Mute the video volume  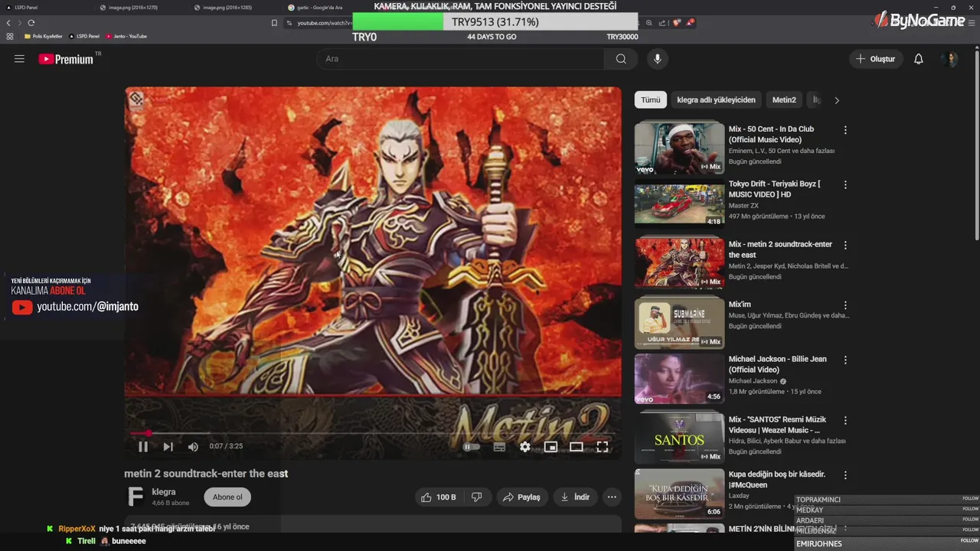coord(193,447)
